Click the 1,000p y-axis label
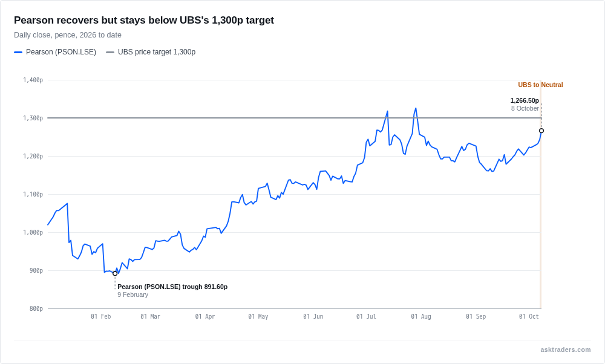This screenshot has width=605, height=364. coord(33,233)
